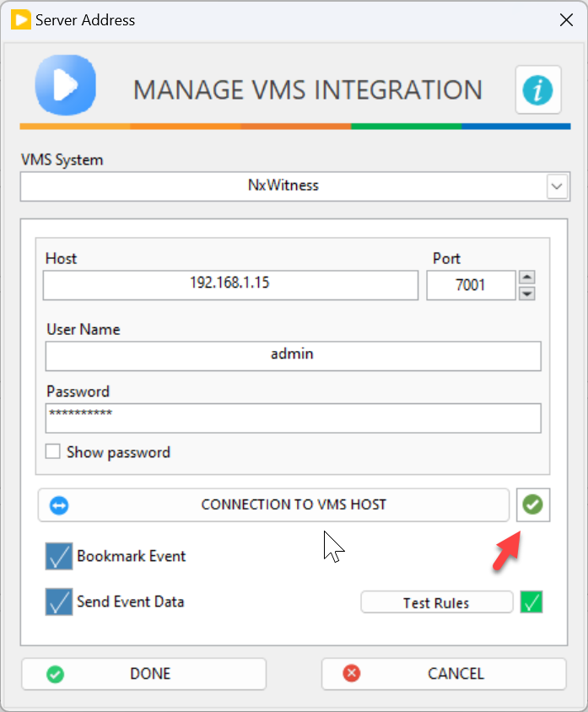Toggle the Send Event Data checkbox
The height and width of the screenshot is (712, 588).
(x=59, y=602)
